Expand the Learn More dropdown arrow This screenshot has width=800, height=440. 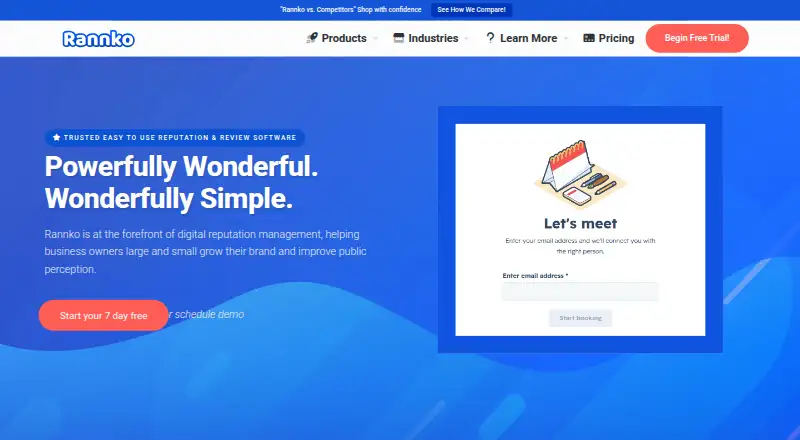[566, 39]
